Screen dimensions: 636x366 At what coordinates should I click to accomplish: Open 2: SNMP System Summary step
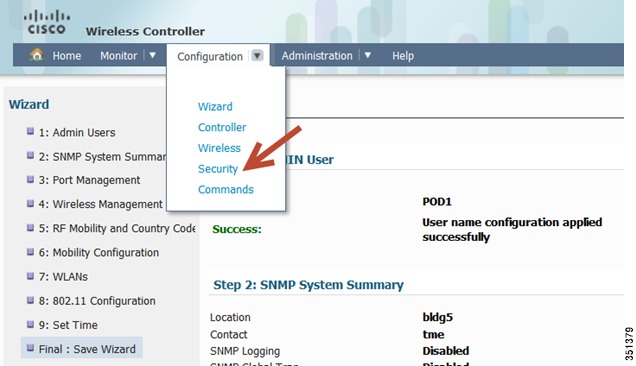click(x=102, y=157)
